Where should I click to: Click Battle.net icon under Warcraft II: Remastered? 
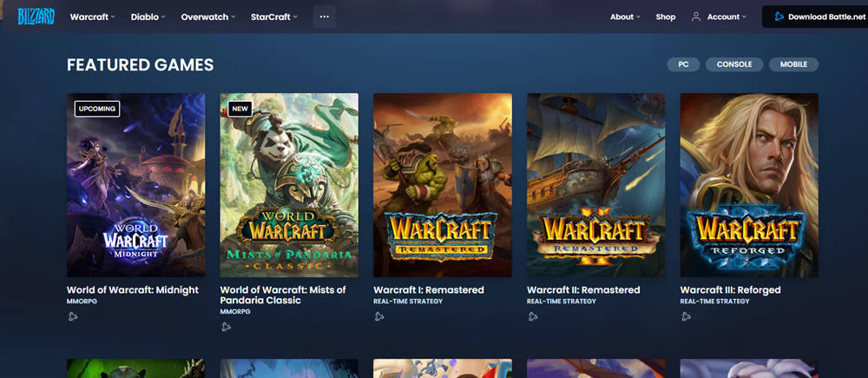coord(533,316)
